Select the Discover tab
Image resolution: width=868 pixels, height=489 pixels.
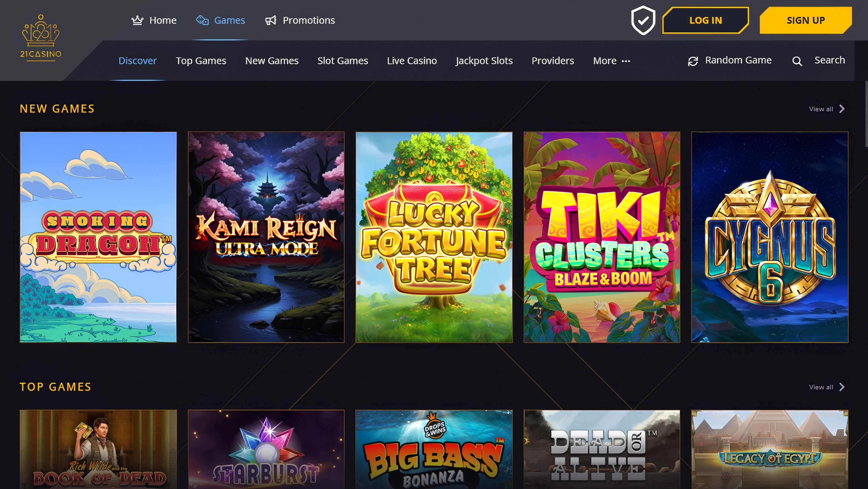pos(138,61)
